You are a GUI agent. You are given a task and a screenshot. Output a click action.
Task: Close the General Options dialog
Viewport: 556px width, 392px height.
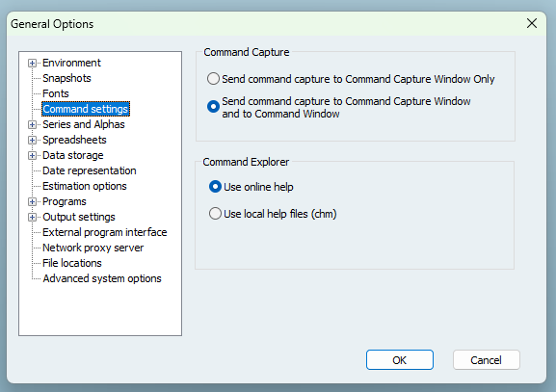532,23
